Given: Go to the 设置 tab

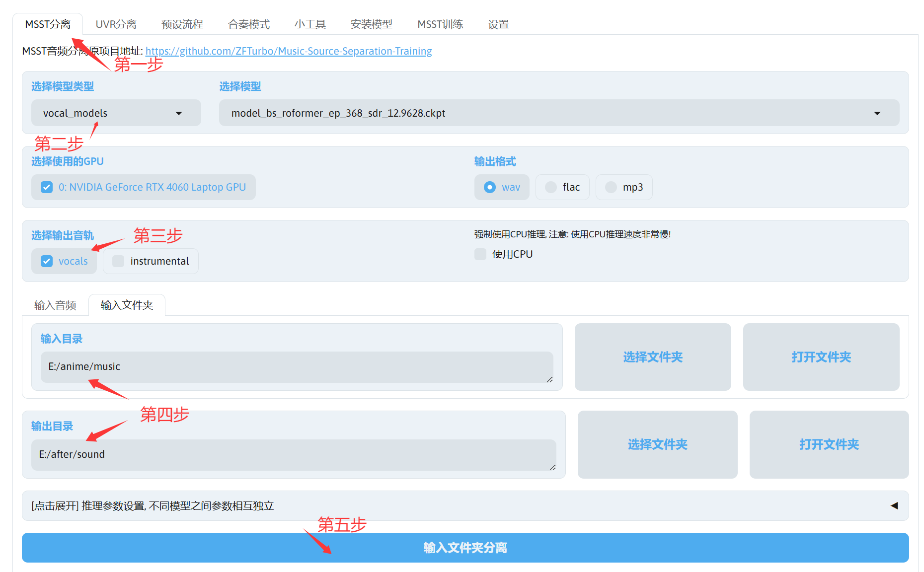Looking at the screenshot, I should (x=498, y=24).
